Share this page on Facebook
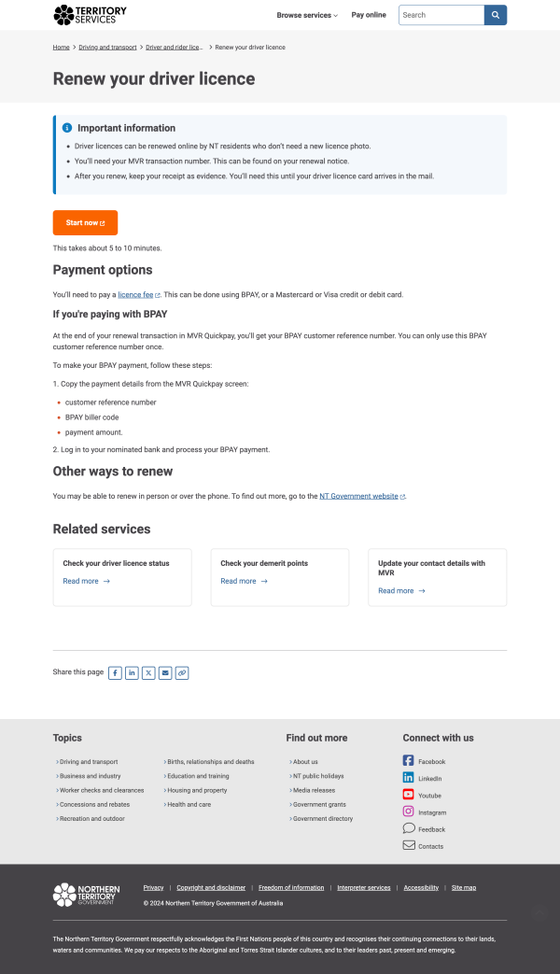Viewport: 560px width, 974px height. pos(115,672)
